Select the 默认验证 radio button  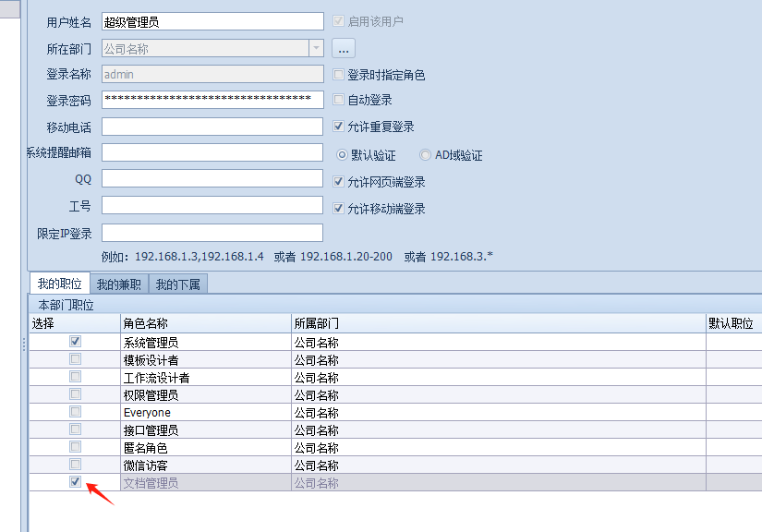(342, 155)
